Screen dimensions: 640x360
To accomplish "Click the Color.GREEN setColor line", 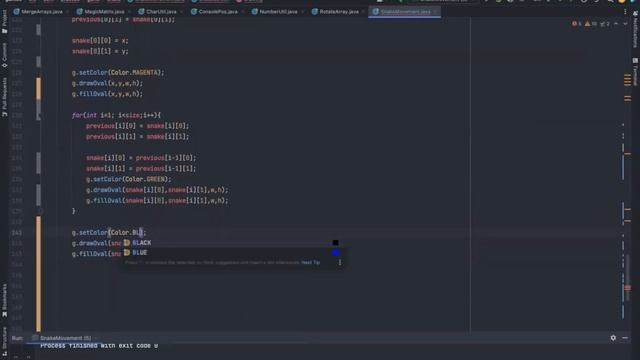I will click(129, 179).
